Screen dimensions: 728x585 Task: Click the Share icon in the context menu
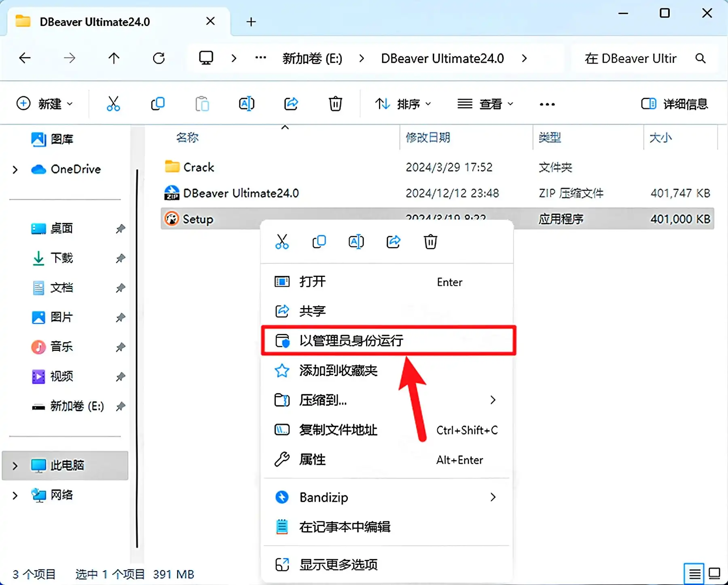click(394, 242)
